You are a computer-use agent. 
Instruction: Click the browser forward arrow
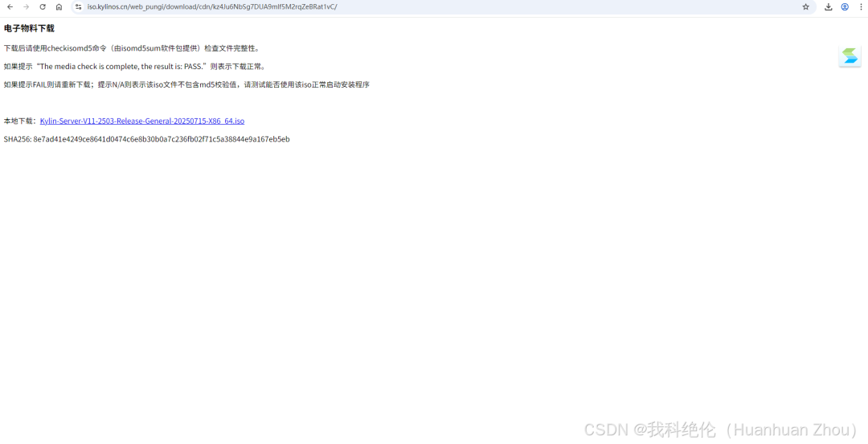(x=26, y=6)
